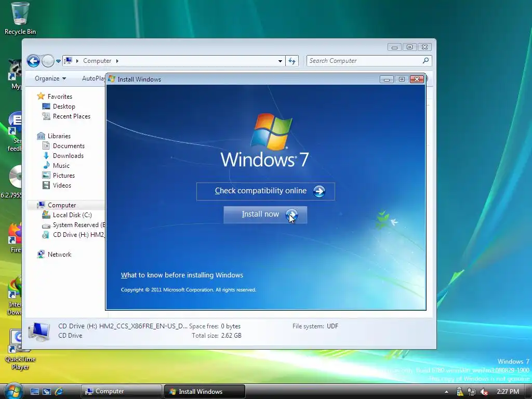The width and height of the screenshot is (532, 399).
Task: Click the search magnifier icon
Action: [x=425, y=60]
